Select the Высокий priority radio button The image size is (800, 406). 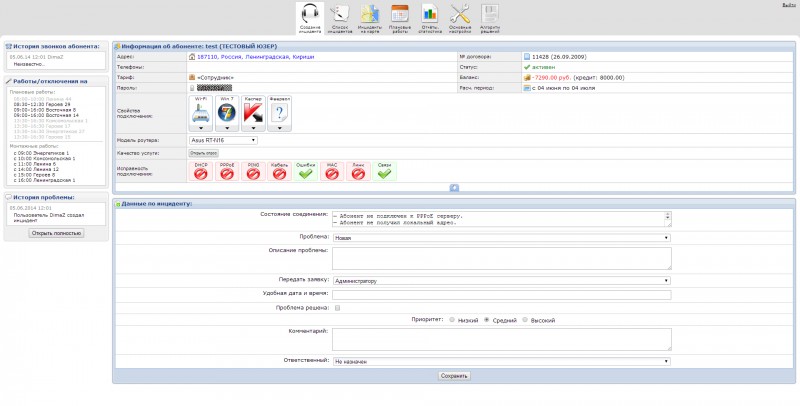pos(525,320)
